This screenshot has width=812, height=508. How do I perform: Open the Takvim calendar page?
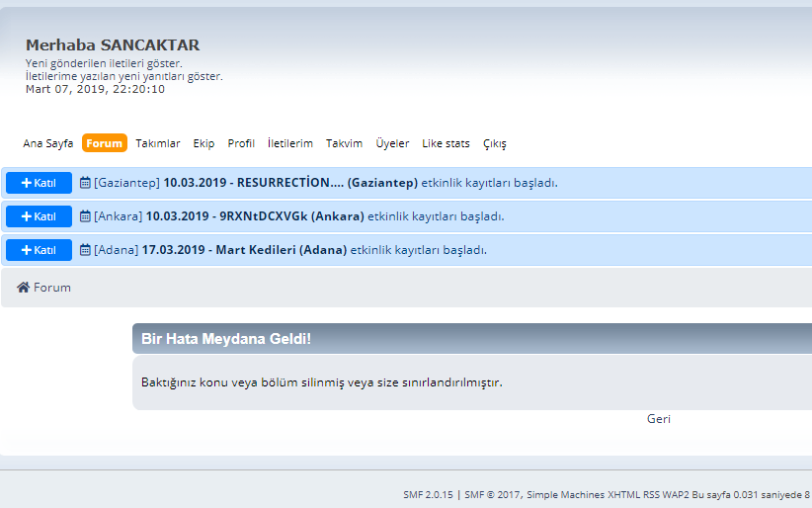[x=344, y=143]
